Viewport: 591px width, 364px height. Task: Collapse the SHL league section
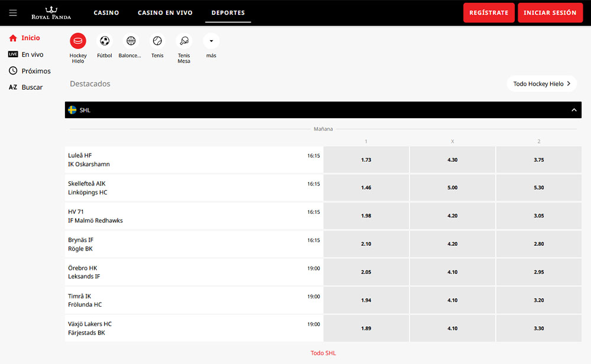click(573, 110)
